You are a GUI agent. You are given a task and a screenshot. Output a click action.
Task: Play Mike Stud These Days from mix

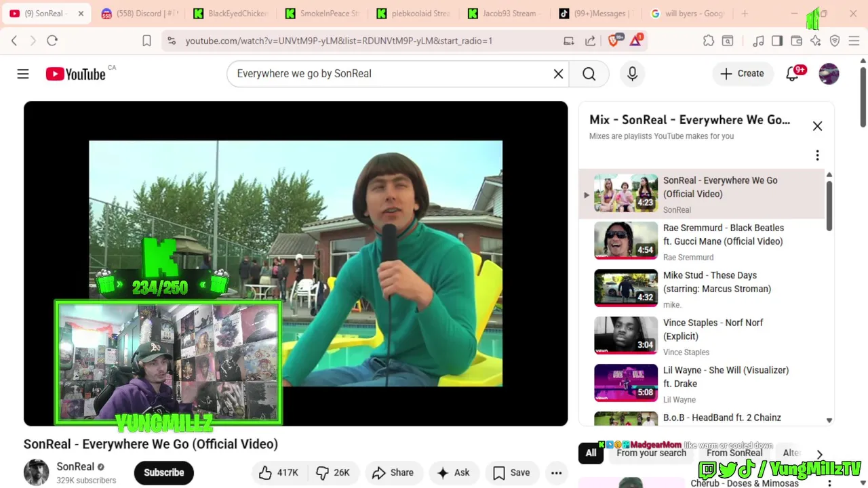pyautogui.click(x=702, y=289)
